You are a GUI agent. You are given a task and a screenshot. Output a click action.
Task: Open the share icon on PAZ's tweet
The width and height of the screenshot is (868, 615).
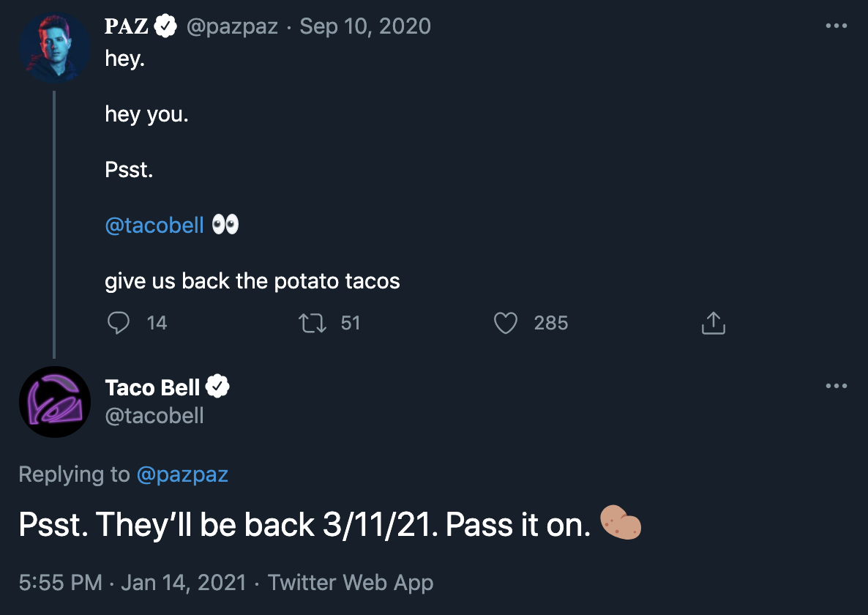tap(714, 322)
